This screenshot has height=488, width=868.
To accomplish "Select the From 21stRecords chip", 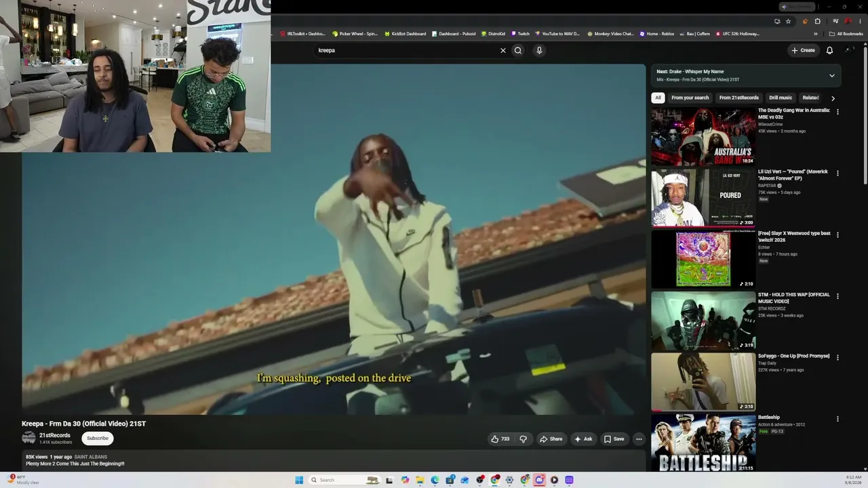I will pos(738,98).
